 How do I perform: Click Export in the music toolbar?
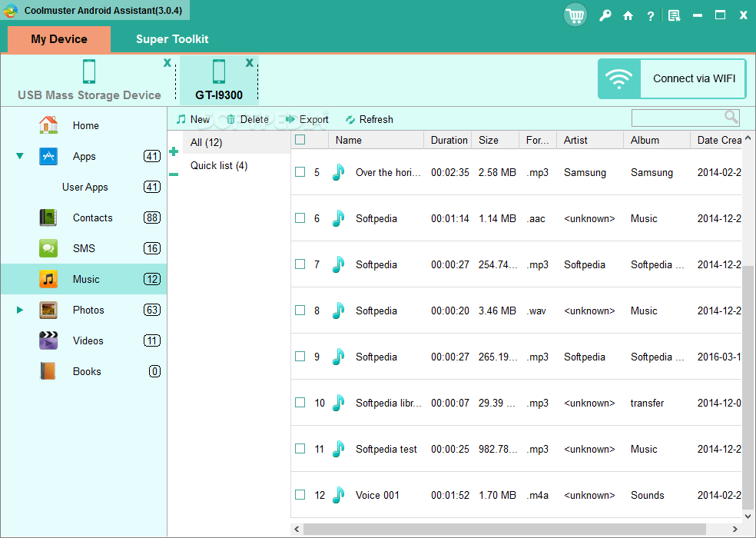pyautogui.click(x=307, y=119)
